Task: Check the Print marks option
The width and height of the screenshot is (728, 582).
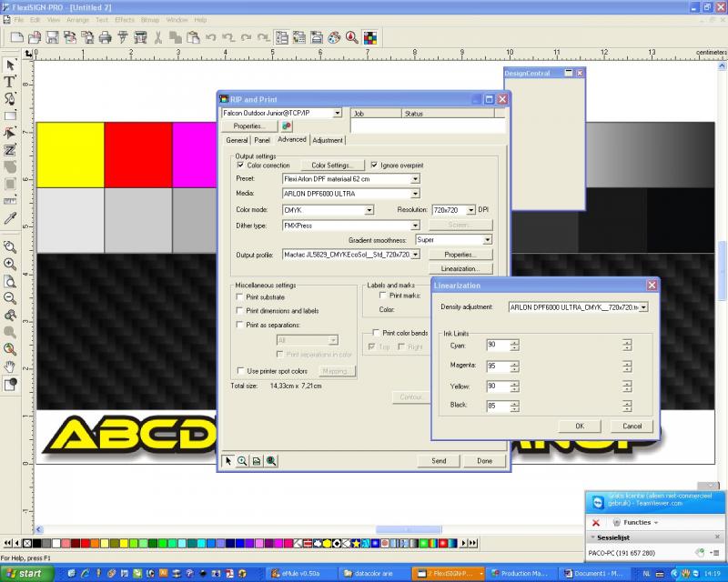Action: 383,296
